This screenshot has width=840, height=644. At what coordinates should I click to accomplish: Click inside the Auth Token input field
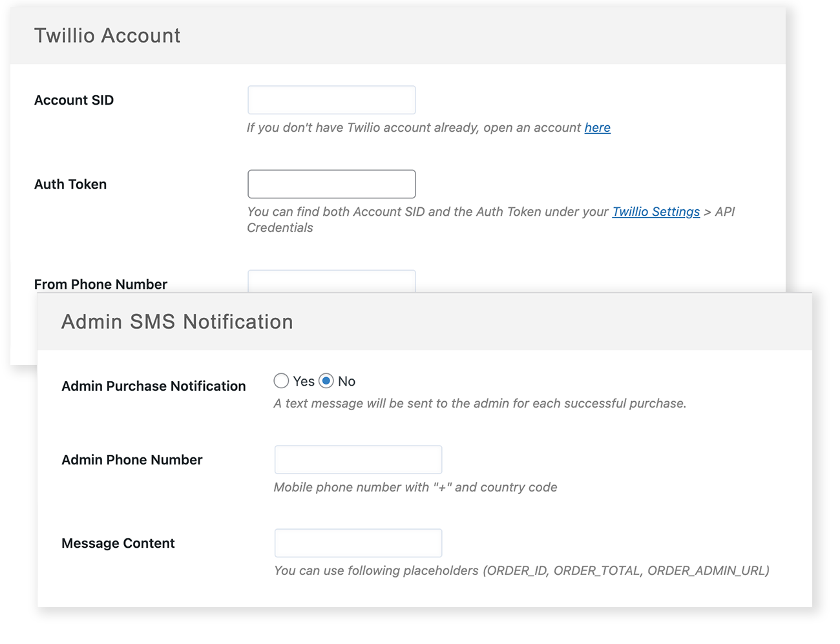pyautogui.click(x=331, y=183)
